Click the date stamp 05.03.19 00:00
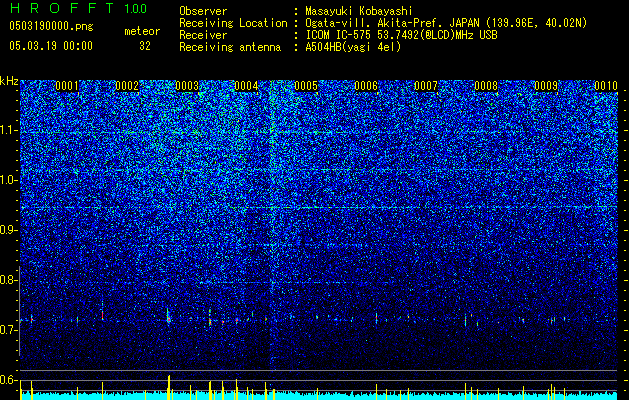 [51, 46]
